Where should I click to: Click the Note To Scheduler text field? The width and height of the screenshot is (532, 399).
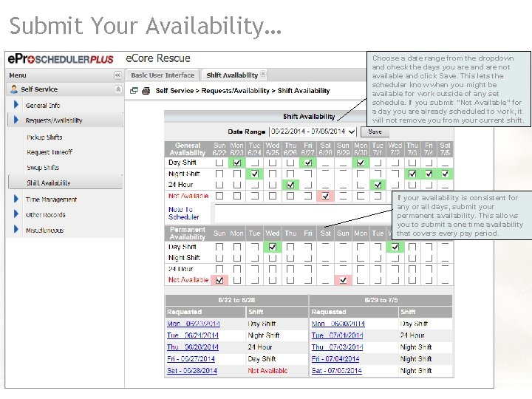(x=302, y=213)
